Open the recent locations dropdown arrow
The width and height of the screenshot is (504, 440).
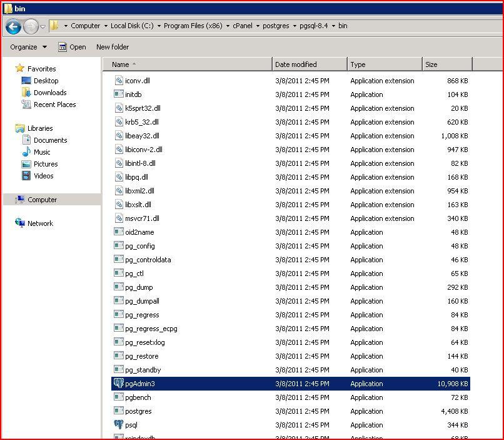43,26
